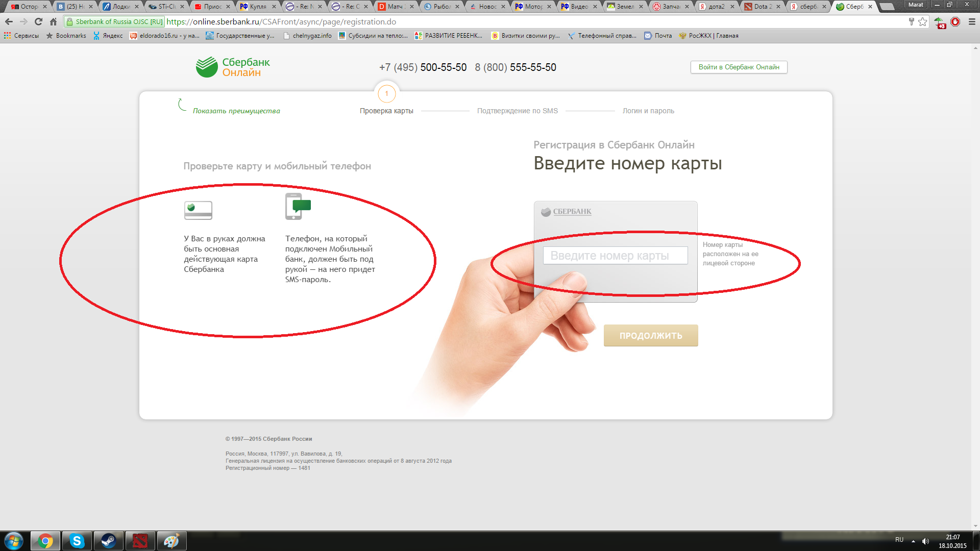Open Chrome from the taskbar
The image size is (980, 551).
(45, 541)
